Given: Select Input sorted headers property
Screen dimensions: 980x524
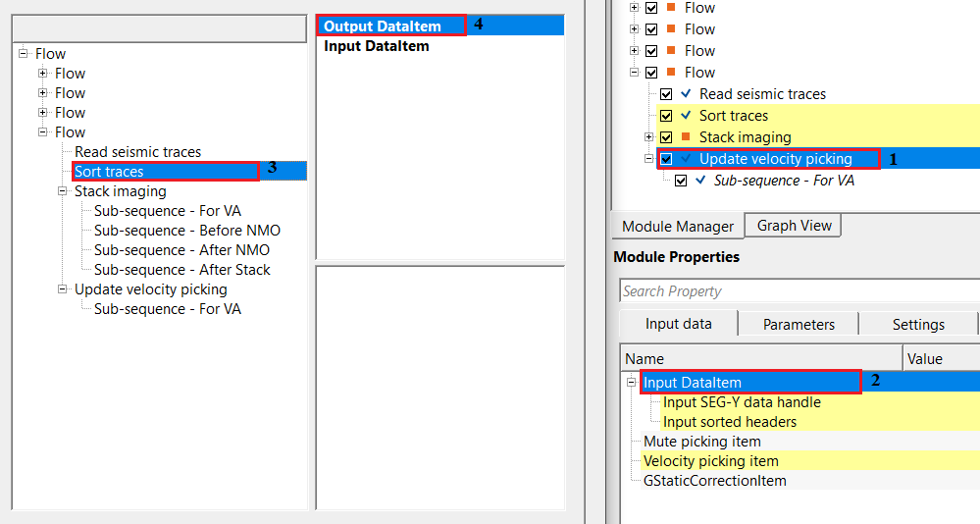Looking at the screenshot, I should pos(730,421).
